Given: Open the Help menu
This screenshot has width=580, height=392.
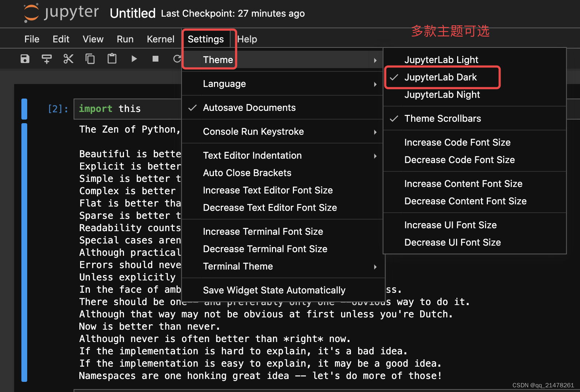Looking at the screenshot, I should (x=247, y=39).
